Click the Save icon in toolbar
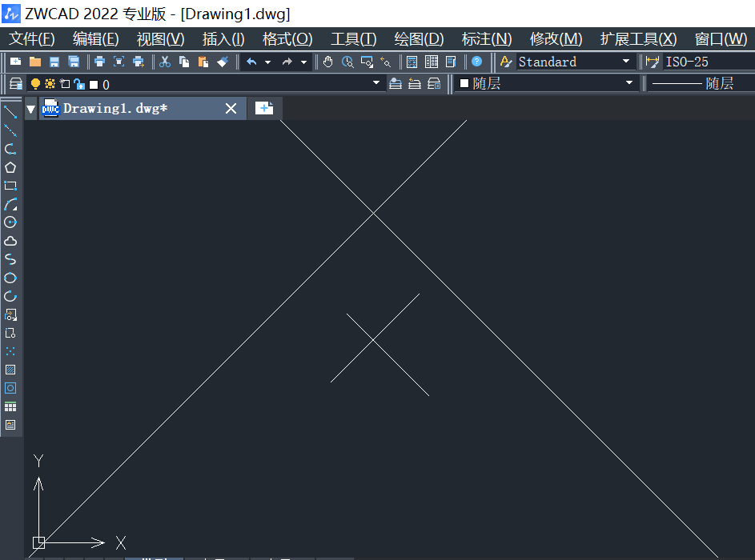Screen dimensions: 755x560 pyautogui.click(x=54, y=62)
